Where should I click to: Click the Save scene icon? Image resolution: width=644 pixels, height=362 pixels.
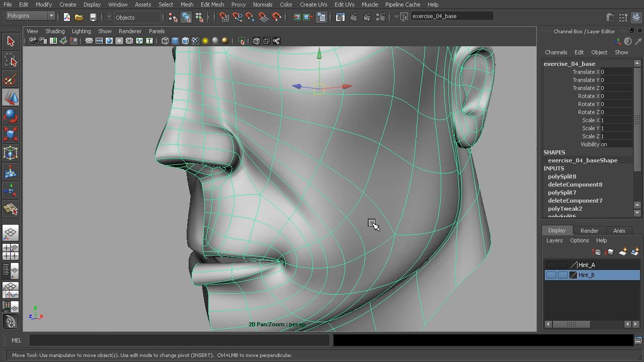(93, 17)
